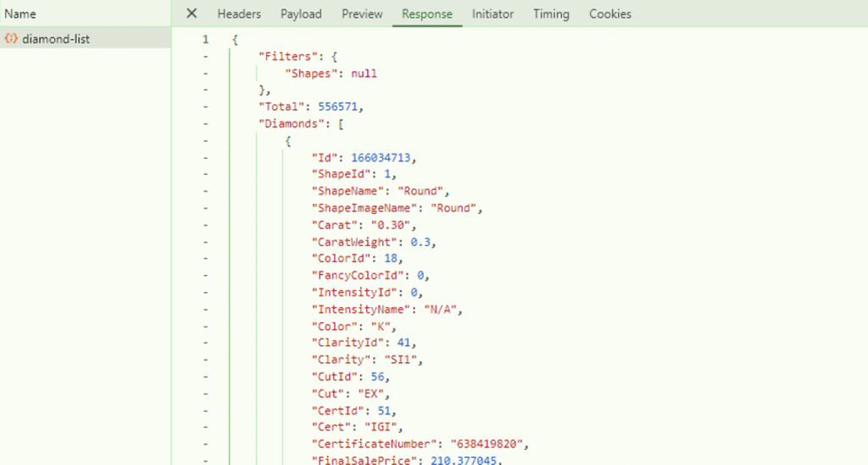Viewport: 868px width, 465px height.
Task: Click gutter marker beside the "Filters" line
Action: pyautogui.click(x=205, y=57)
